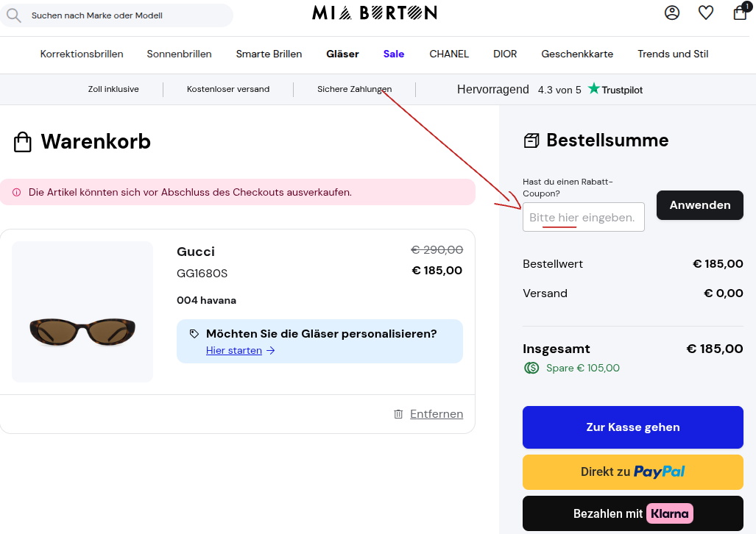Click the Gucci sunglasses product thumbnail
Screen dimensions: 756x534
(82, 312)
